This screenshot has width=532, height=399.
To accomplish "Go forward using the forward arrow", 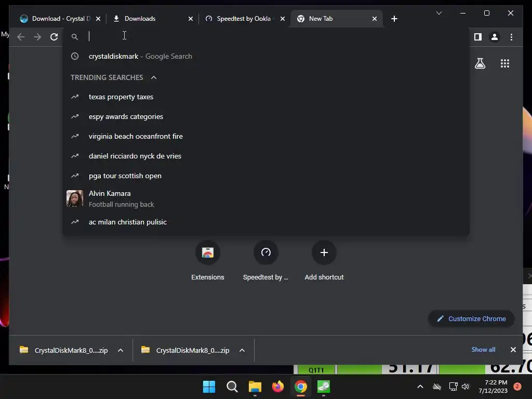I will [37, 37].
